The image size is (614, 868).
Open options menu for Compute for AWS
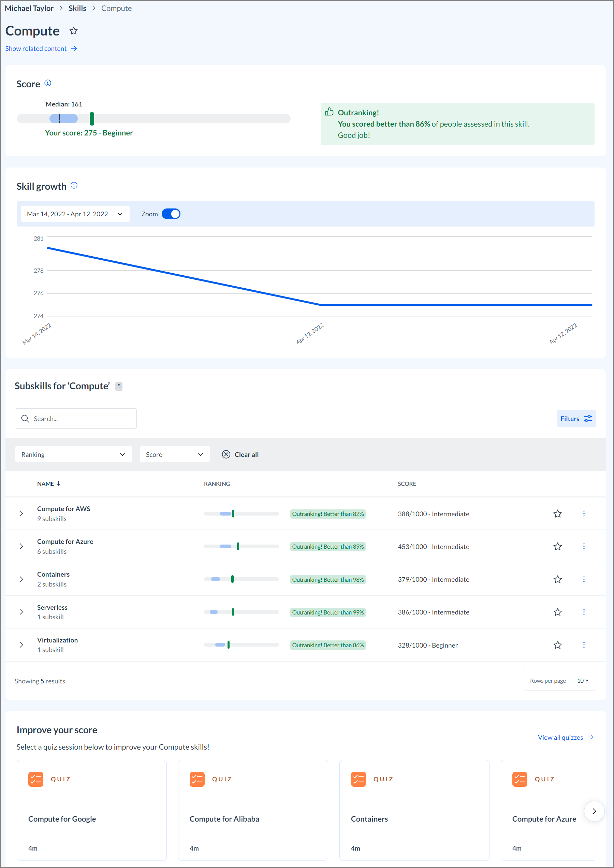(584, 513)
